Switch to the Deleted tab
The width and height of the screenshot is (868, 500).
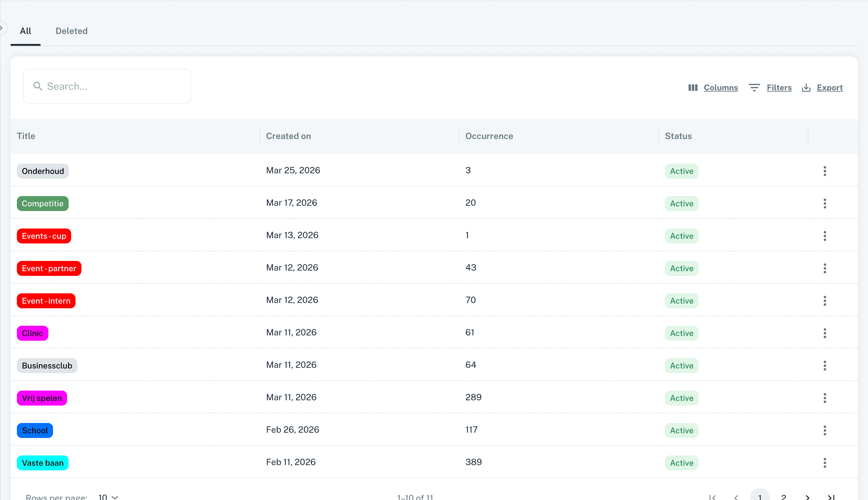point(71,31)
